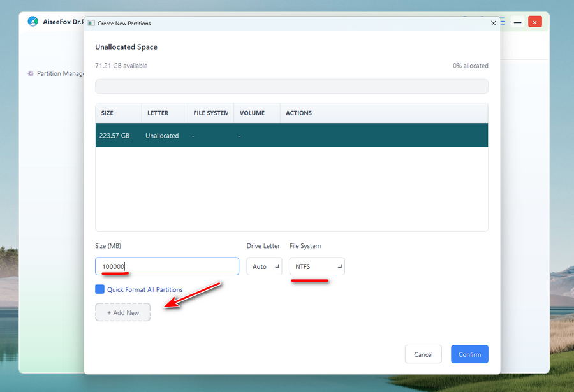Close the AiseeFox window with red button
This screenshot has height=392, width=574.
point(535,22)
